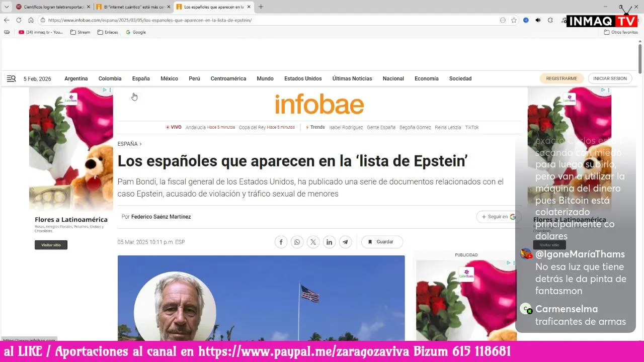Open a new browser tab
This screenshot has width=644, height=362.
(261, 7)
